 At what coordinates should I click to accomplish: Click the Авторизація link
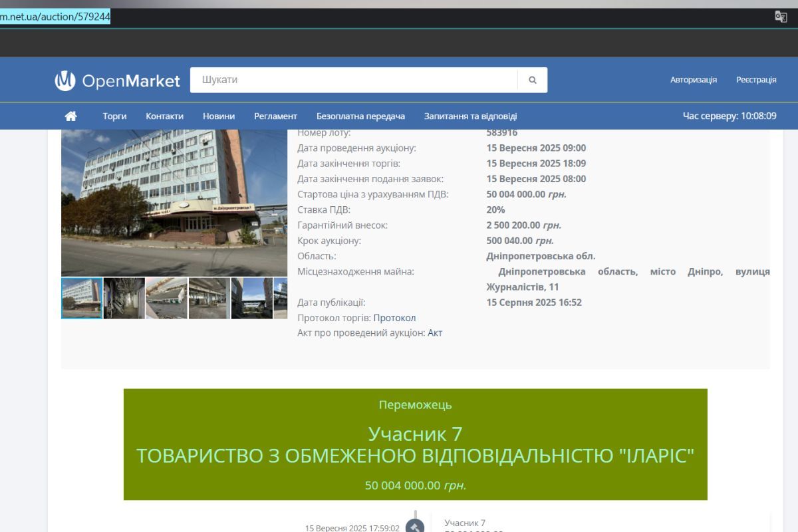point(693,80)
